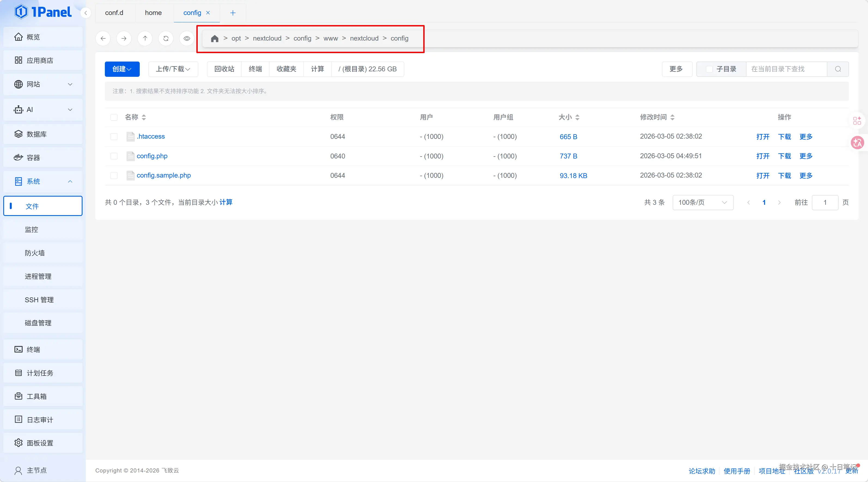
Task: Open 容器 containers in sidebar menu
Action: 33,158
